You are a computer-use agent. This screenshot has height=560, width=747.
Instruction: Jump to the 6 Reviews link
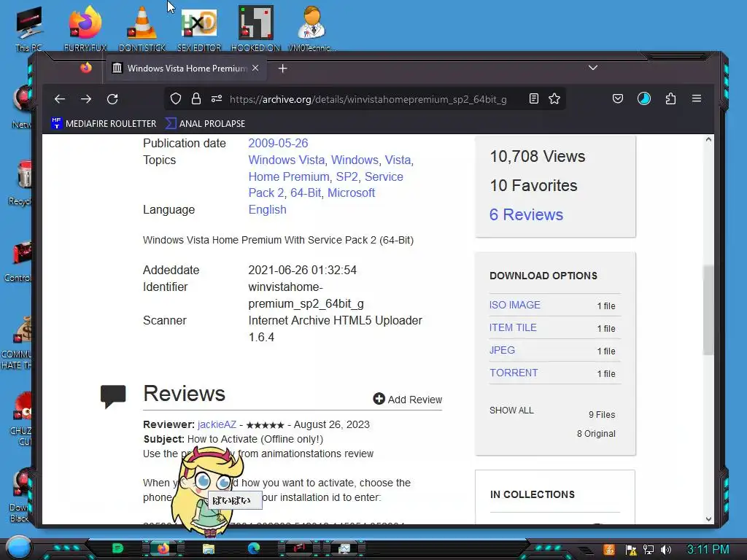click(527, 215)
